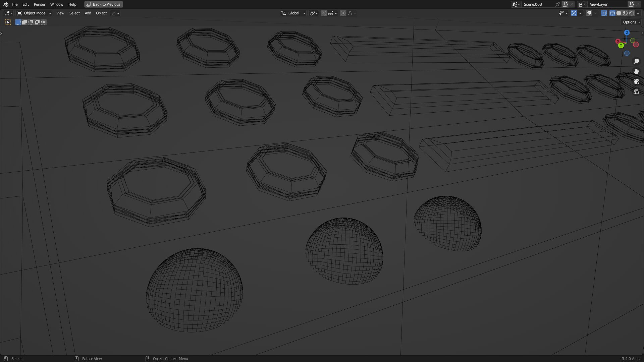Switch to solid viewport shading
Image resolution: width=644 pixels, height=362 pixels.
coord(619,13)
